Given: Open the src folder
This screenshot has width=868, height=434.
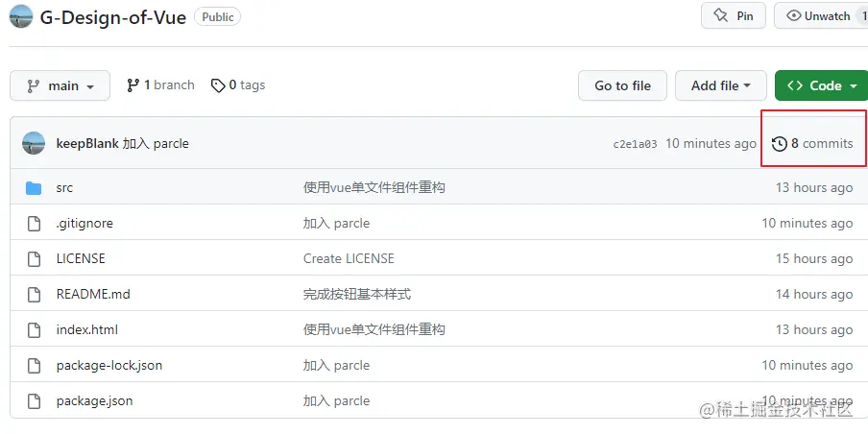Looking at the screenshot, I should tap(64, 187).
